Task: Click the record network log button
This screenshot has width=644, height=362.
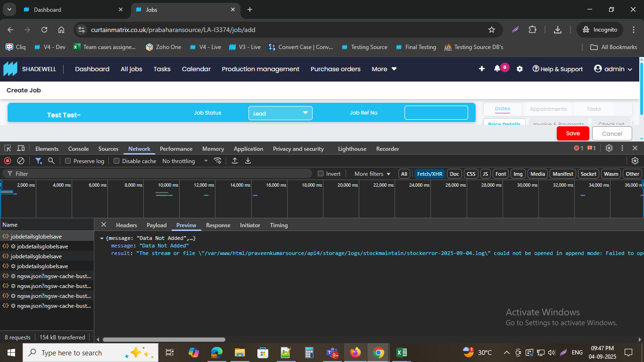Action: 8,161
